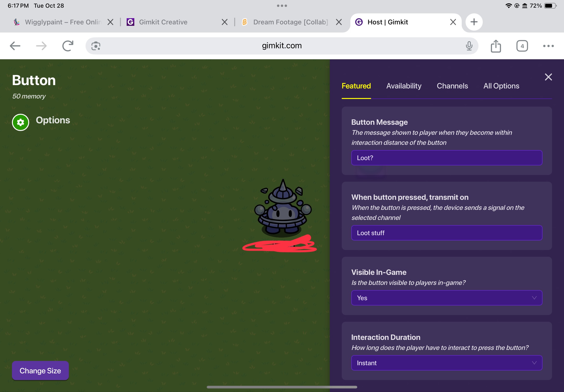Image resolution: width=564 pixels, height=392 pixels.
Task: Open the All Options tab
Action: click(x=501, y=86)
